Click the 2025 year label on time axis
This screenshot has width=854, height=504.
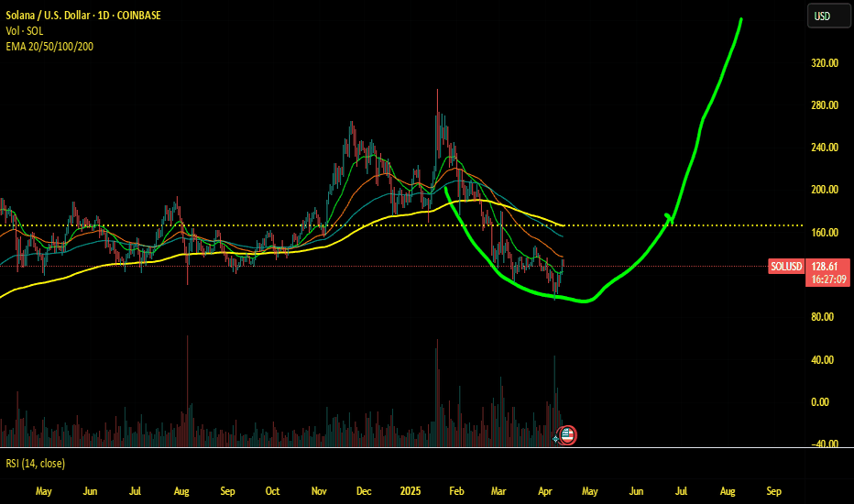411,491
